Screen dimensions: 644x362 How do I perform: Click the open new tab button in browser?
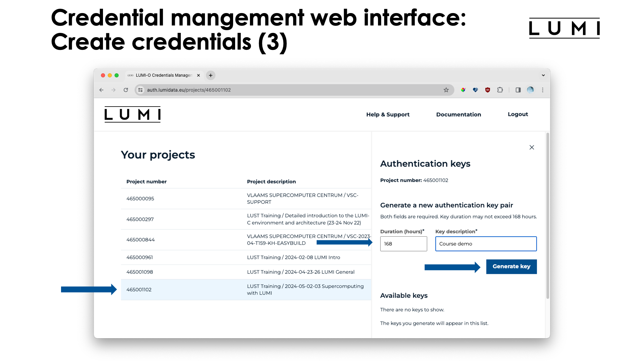coord(211,75)
